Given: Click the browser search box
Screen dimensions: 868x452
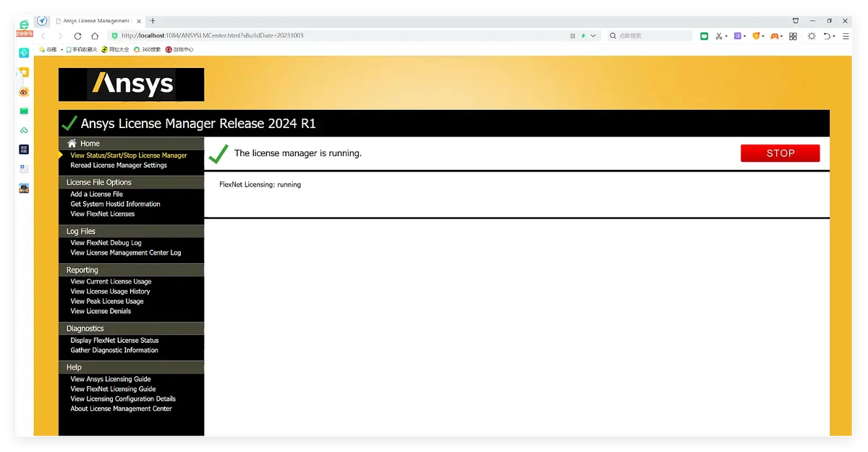Looking at the screenshot, I should point(649,35).
